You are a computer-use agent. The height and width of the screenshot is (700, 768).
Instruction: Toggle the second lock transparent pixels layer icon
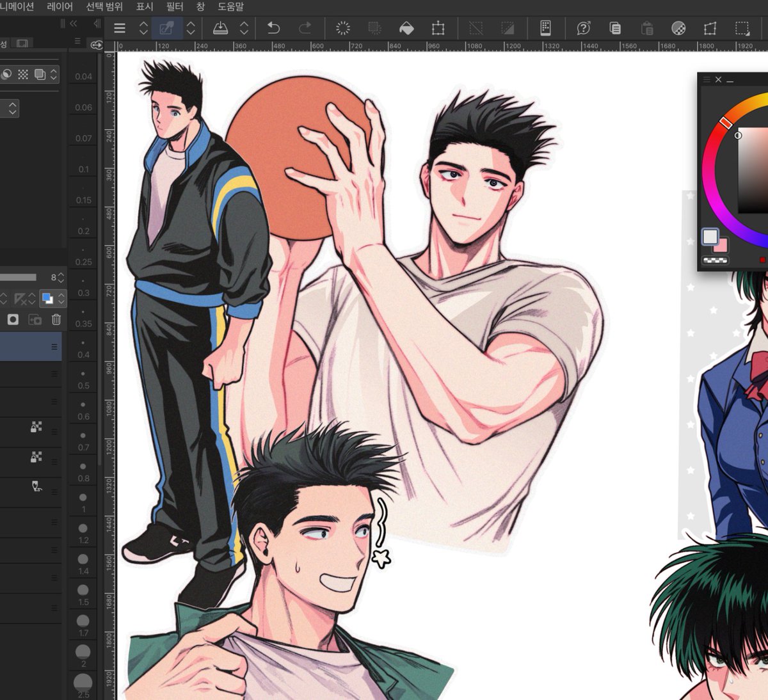[x=36, y=457]
